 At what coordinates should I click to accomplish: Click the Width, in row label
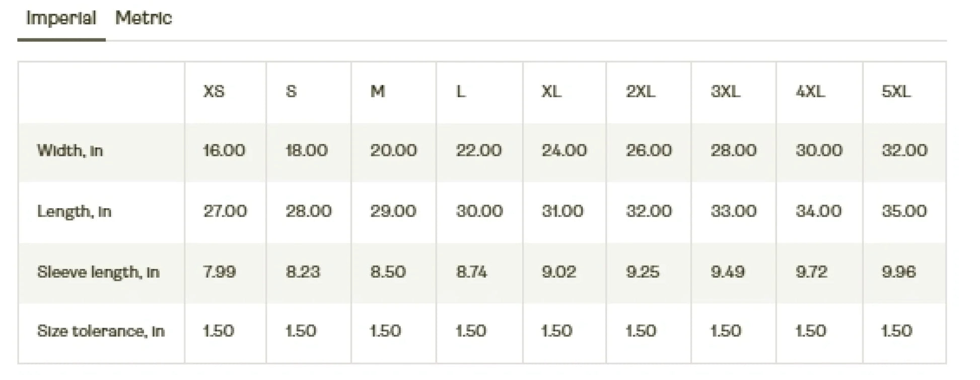(70, 150)
